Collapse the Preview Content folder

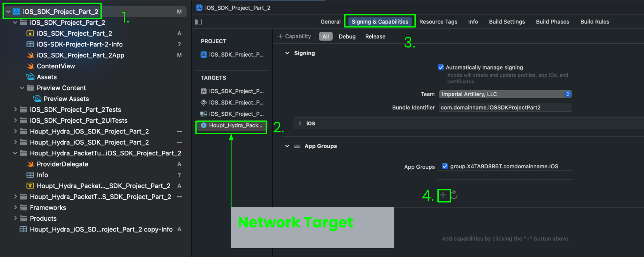[x=22, y=88]
